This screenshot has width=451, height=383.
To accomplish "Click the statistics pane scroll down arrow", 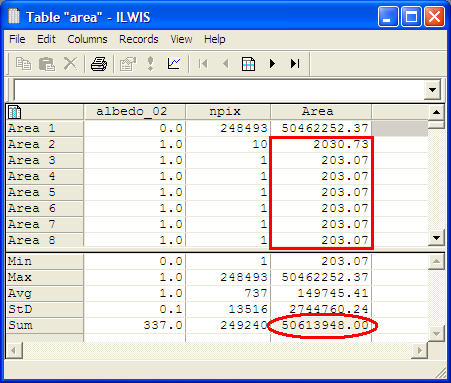I will point(436,333).
